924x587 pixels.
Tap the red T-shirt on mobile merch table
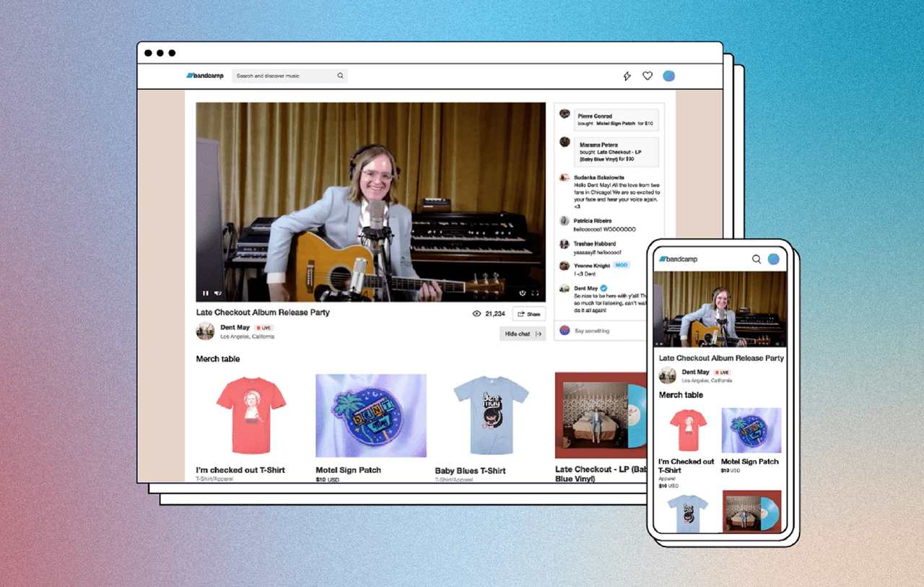[x=687, y=430]
